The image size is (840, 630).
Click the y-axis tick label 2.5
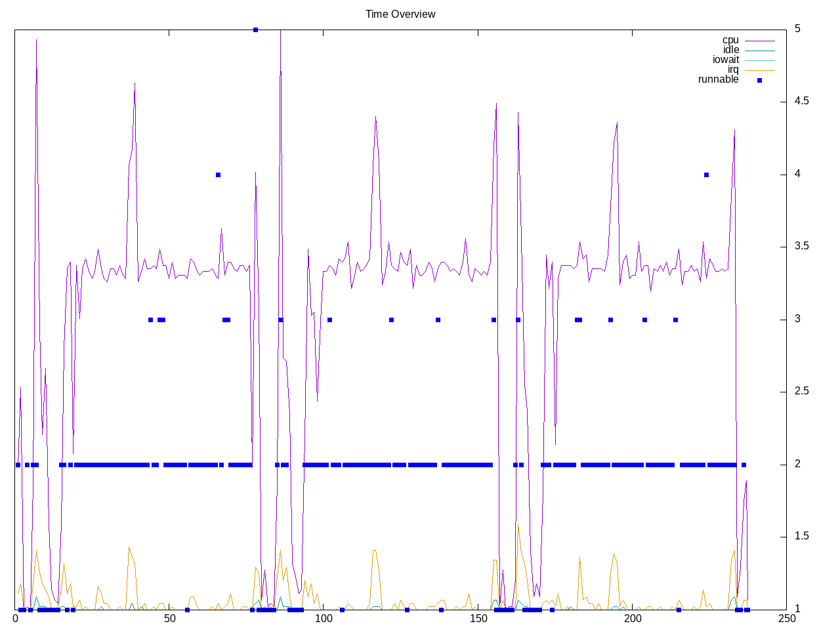(x=802, y=392)
